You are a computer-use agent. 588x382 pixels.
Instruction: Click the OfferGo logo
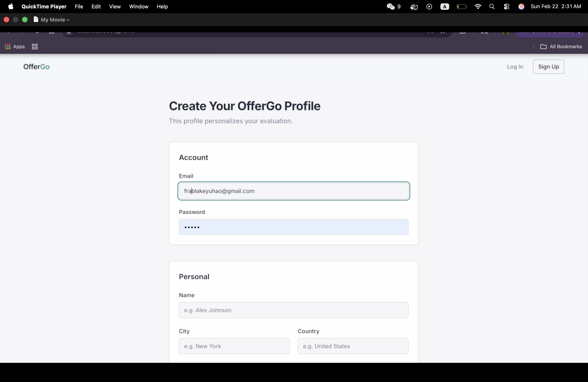click(x=36, y=67)
